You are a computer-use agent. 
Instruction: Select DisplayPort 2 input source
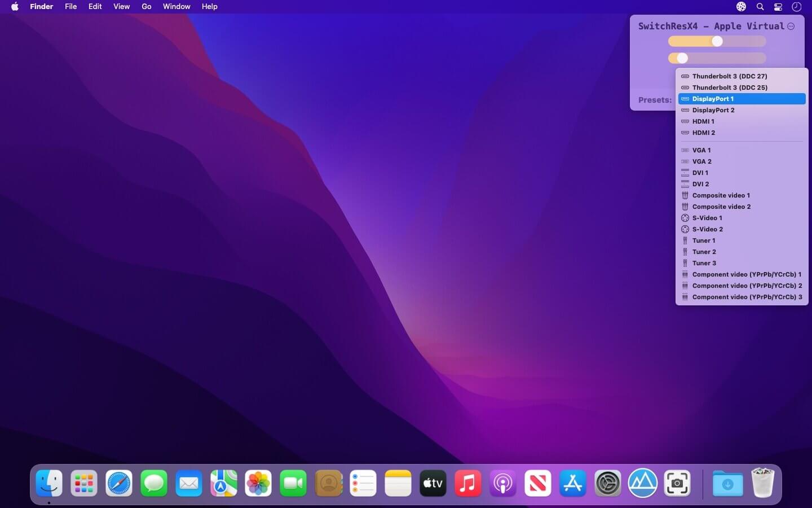[713, 110]
